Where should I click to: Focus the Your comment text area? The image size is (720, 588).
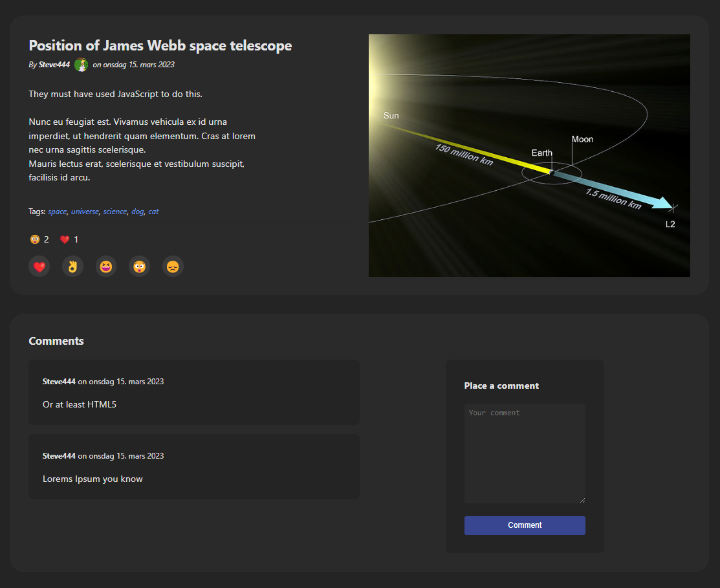tap(525, 453)
